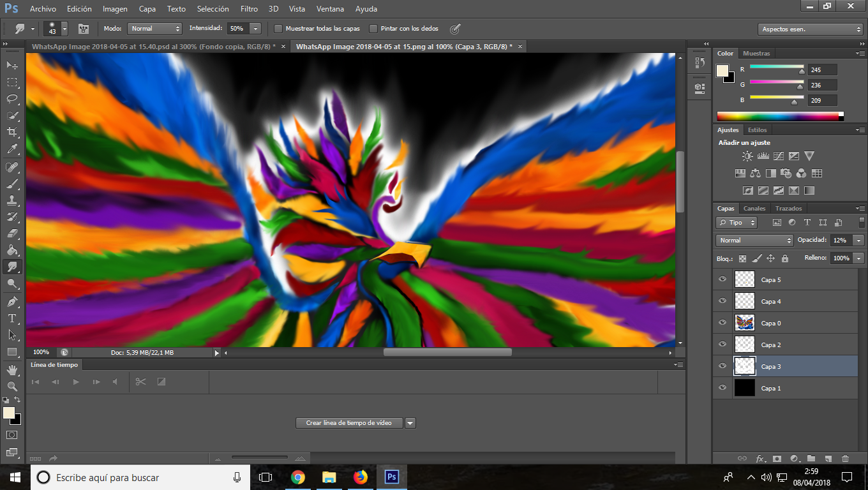Open the Opacidad dropdown arrow

[859, 241]
